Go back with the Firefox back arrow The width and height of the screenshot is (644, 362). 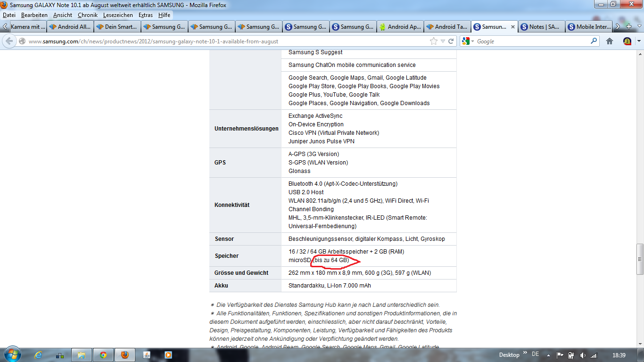[9, 41]
